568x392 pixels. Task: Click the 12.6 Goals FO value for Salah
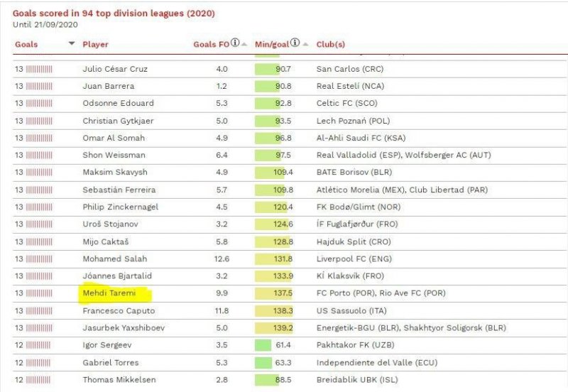click(x=222, y=259)
